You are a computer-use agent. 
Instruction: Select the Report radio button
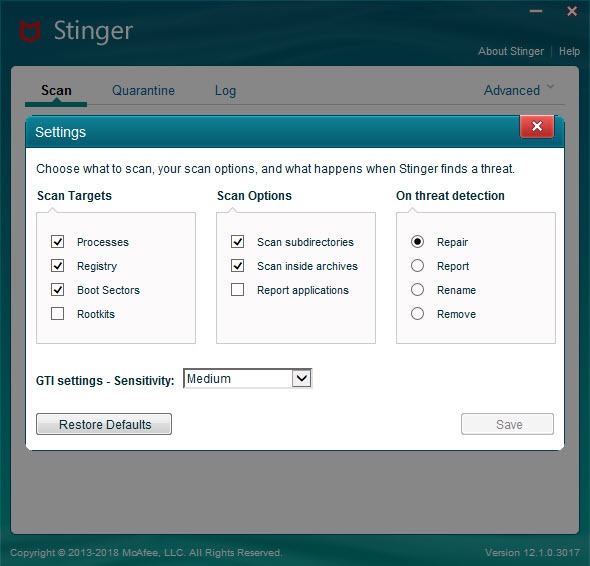417,266
